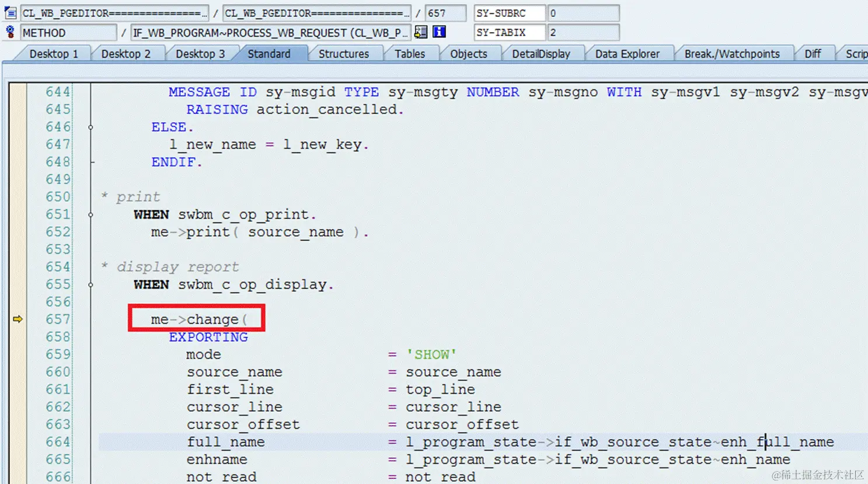Click 'l_program_state->if_wb_source_state~enh_name' on line 665
868x484 pixels.
tap(598, 459)
